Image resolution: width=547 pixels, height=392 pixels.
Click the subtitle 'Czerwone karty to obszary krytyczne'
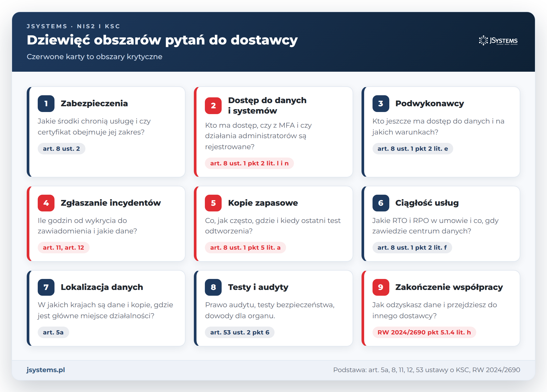95,57
